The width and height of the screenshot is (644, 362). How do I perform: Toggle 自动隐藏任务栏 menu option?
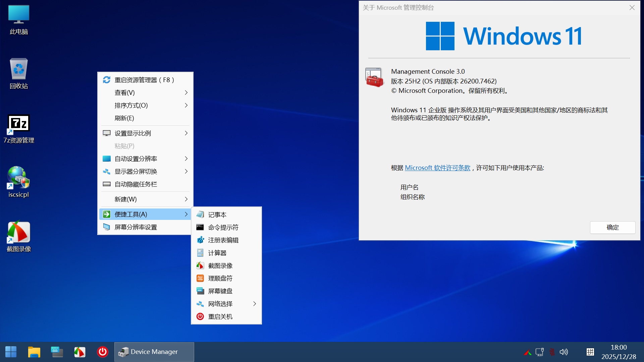tap(136, 184)
